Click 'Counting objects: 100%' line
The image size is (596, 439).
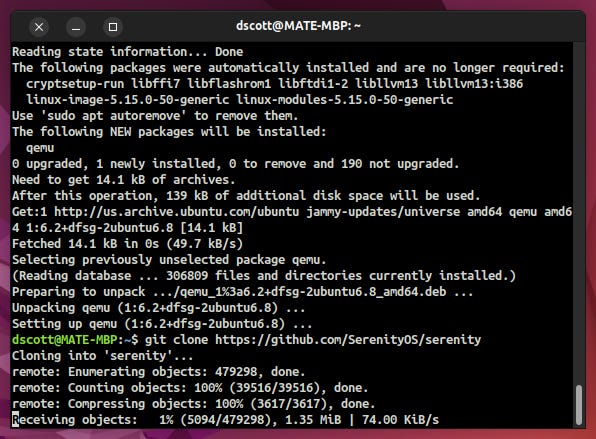tap(190, 388)
